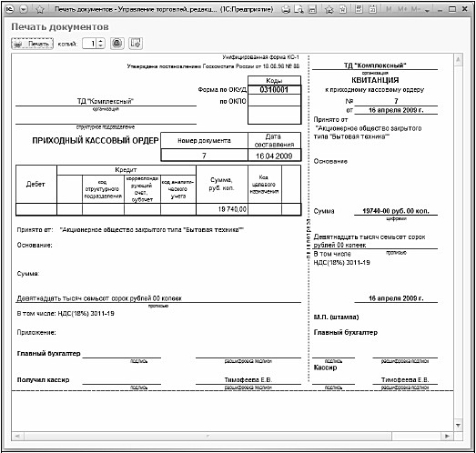Expand the title bar tools dropdown arrow
Screen dimensions: 476x453
tap(427, 10)
